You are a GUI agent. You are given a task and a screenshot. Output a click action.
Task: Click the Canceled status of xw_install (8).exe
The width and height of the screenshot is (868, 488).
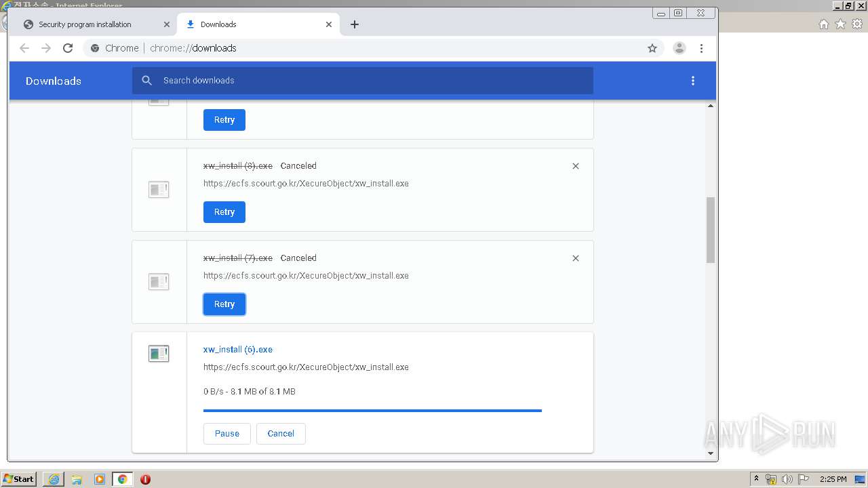298,166
